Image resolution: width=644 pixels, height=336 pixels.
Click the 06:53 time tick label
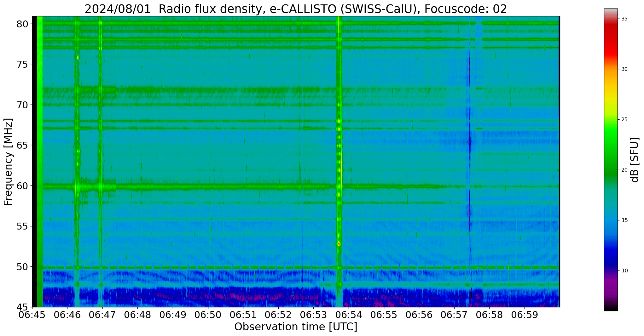click(x=313, y=315)
